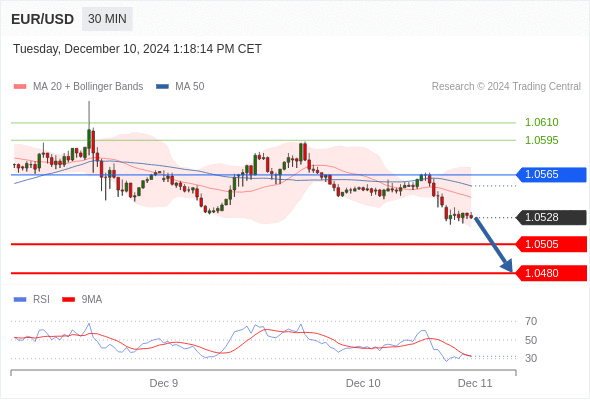Image resolution: width=590 pixels, height=400 pixels.
Task: Click the 1.0595 resistance level label
Action: coord(541,140)
